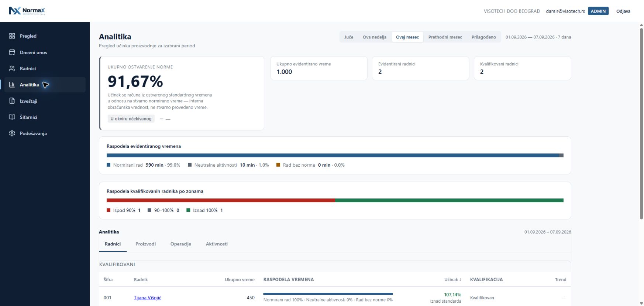The image size is (644, 306).
Task: Open worker Tijana Višnjić link
Action: pyautogui.click(x=148, y=298)
